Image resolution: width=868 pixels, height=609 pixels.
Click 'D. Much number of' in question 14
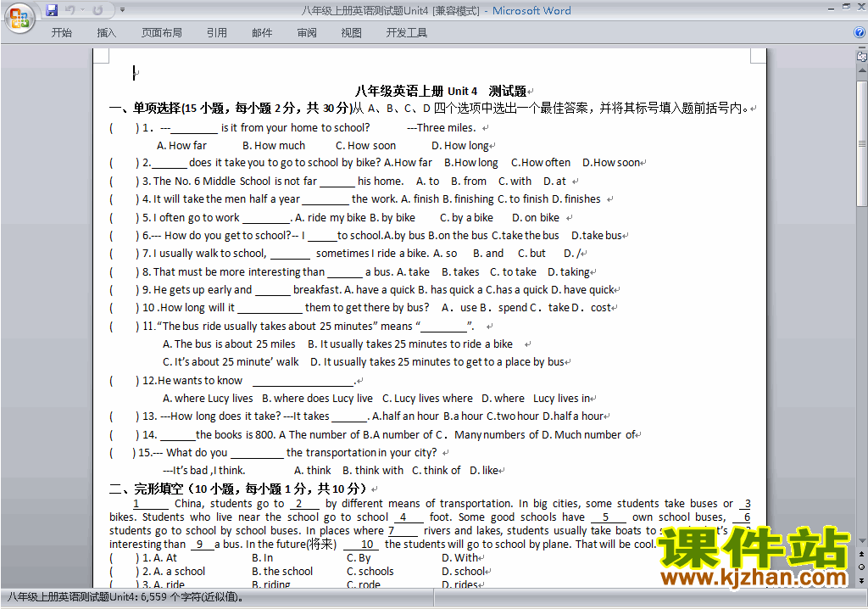tap(588, 434)
